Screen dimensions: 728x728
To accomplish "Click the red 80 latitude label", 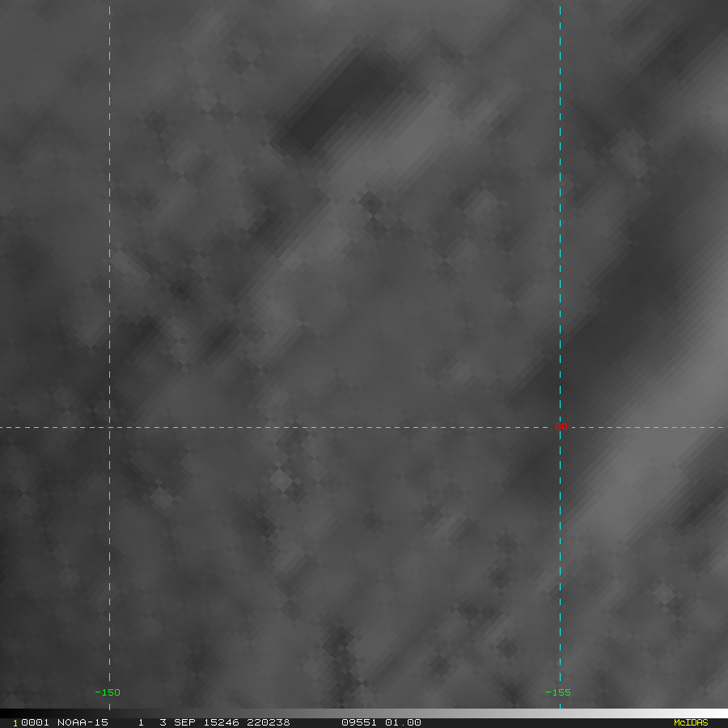I will (561, 426).
